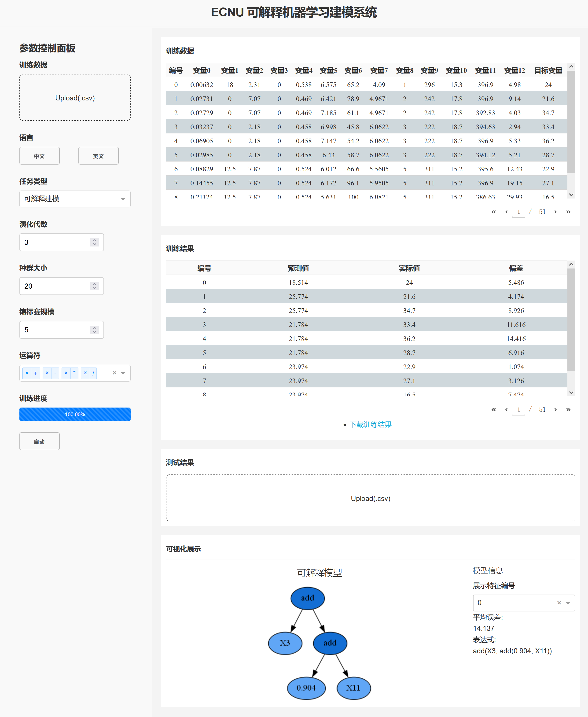The image size is (588, 717).
Task: Go to previous page of training data
Action: (x=506, y=212)
